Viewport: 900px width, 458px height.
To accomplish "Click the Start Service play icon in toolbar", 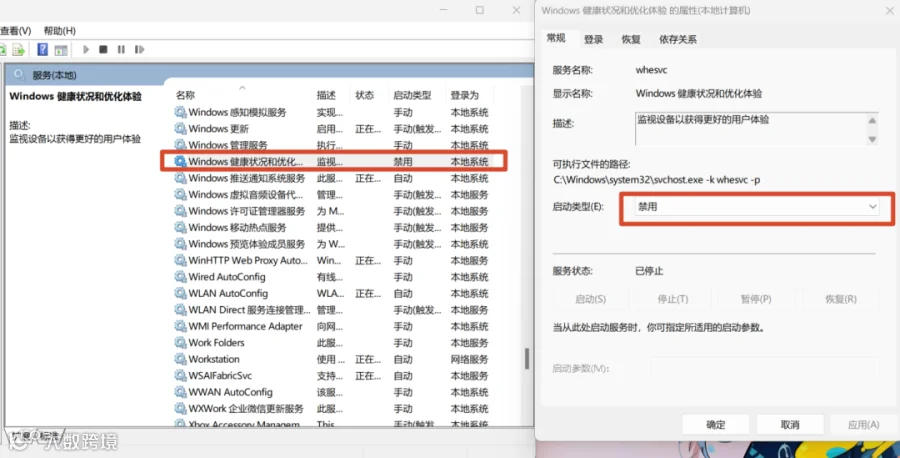I will coord(86,49).
